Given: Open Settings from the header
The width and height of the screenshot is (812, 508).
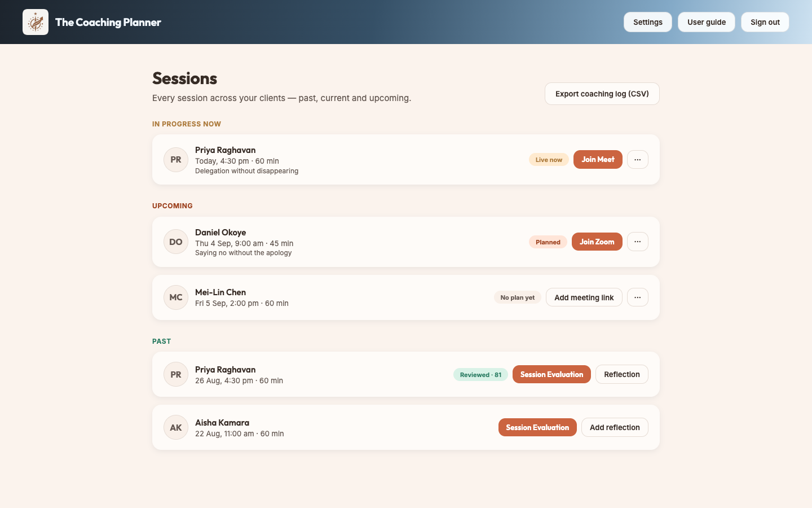Looking at the screenshot, I should coord(648,22).
